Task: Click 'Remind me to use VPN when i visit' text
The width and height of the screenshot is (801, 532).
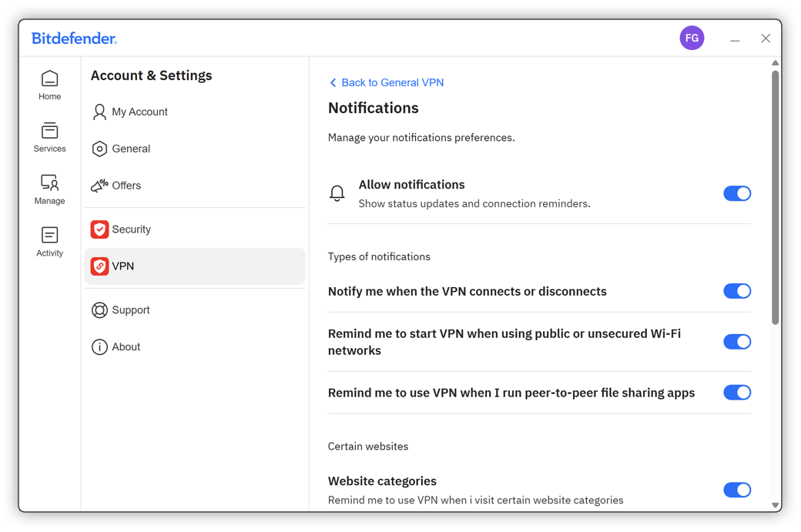Action: [x=476, y=500]
